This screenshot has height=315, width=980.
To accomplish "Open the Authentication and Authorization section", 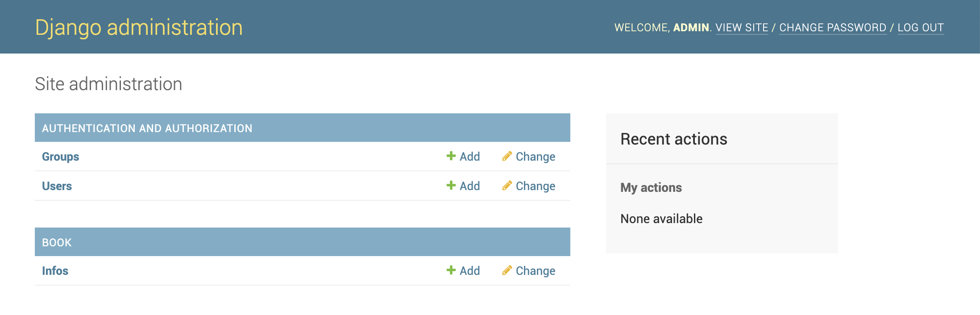I will pyautogui.click(x=147, y=128).
